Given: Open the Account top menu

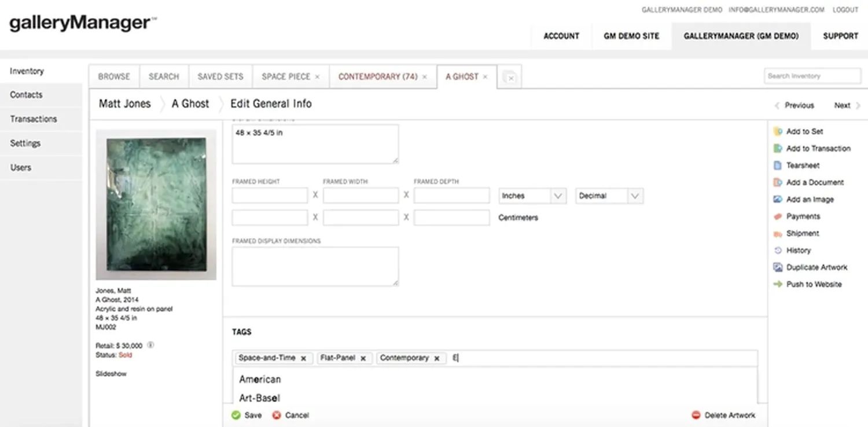Looking at the screenshot, I should coord(561,36).
